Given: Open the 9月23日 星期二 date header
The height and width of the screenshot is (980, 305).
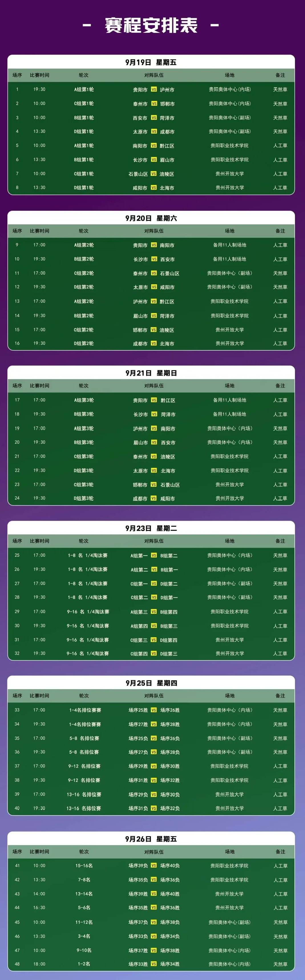Looking at the screenshot, I should (x=151, y=528).
